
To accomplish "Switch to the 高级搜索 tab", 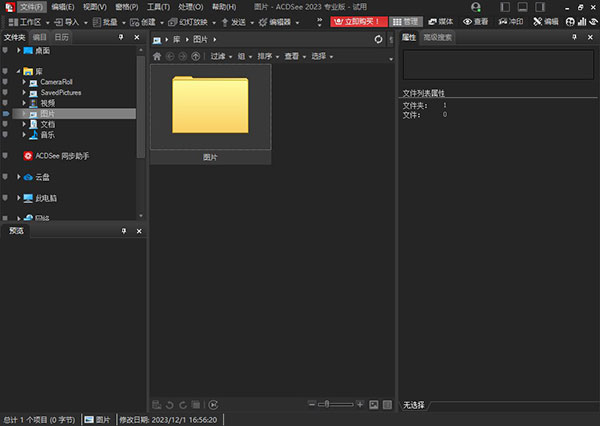I will 438,37.
